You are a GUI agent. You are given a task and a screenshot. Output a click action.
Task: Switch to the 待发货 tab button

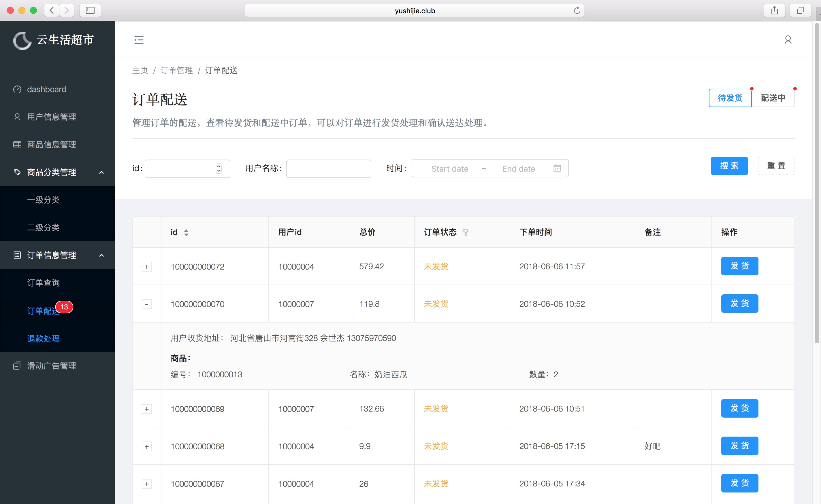coord(730,98)
